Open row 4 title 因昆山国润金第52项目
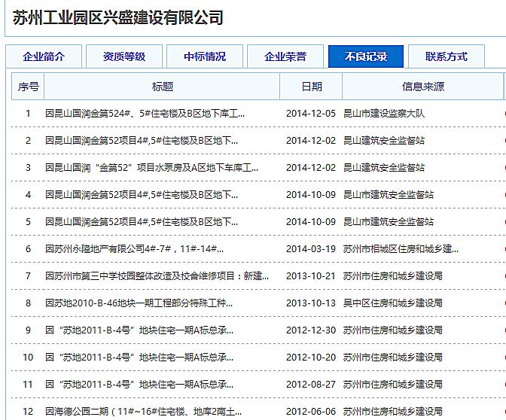This screenshot has height=420, width=506. click(142, 195)
